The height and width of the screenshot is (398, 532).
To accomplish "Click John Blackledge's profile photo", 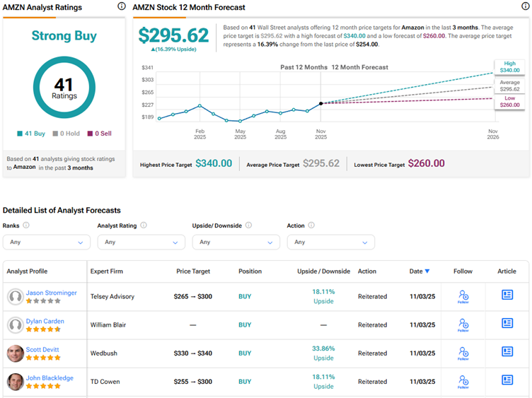I will point(15,382).
